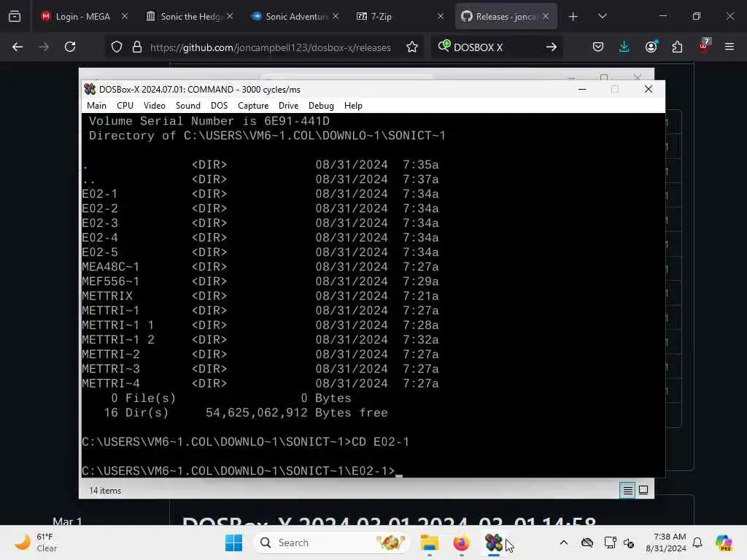This screenshot has width=747, height=560.
Task: Click the DOSBox-X title bar icon
Action: (90, 89)
